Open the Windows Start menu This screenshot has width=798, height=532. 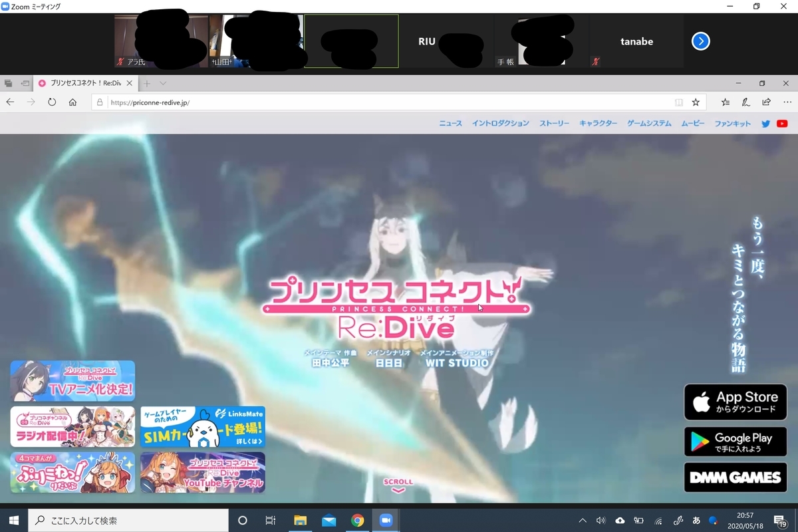pyautogui.click(x=14, y=520)
